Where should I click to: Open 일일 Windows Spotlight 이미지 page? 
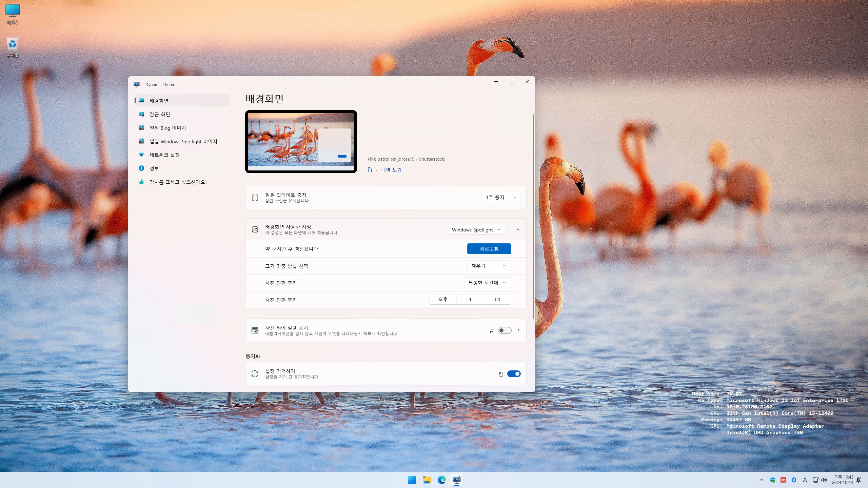[182, 141]
